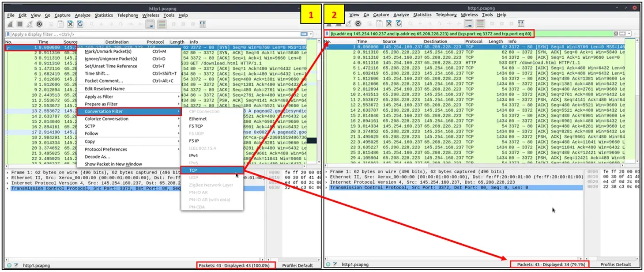Click the close capture file icon in left window
The image size is (644, 272).
[x=70, y=24]
